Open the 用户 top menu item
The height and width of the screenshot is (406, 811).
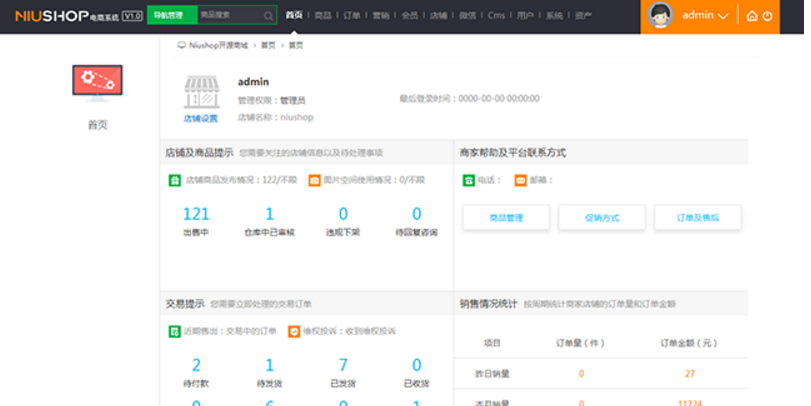525,16
